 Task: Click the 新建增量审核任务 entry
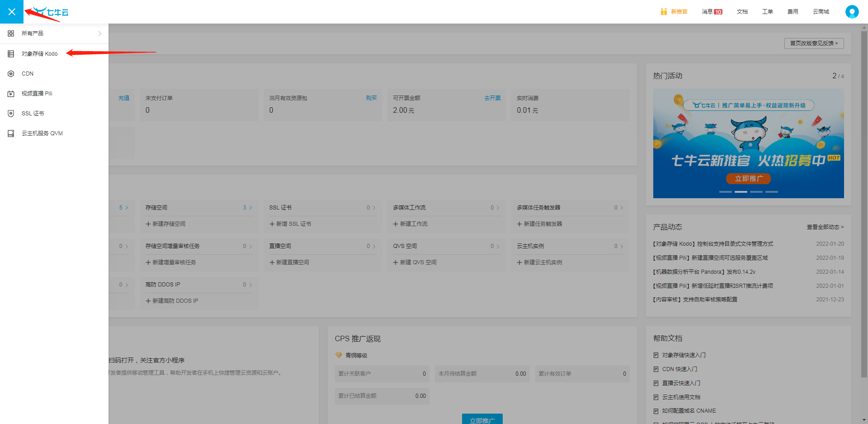171,262
